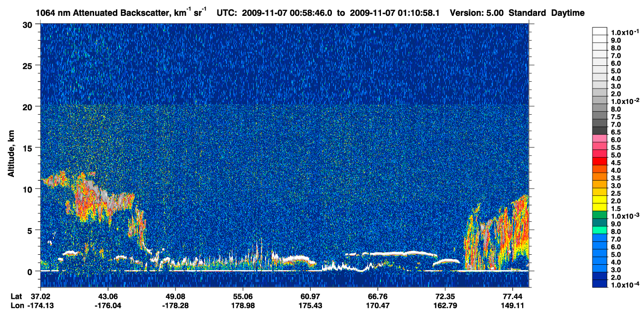Select the "UTC:" label in the header
Screen dimensions: 644x330
point(228,13)
